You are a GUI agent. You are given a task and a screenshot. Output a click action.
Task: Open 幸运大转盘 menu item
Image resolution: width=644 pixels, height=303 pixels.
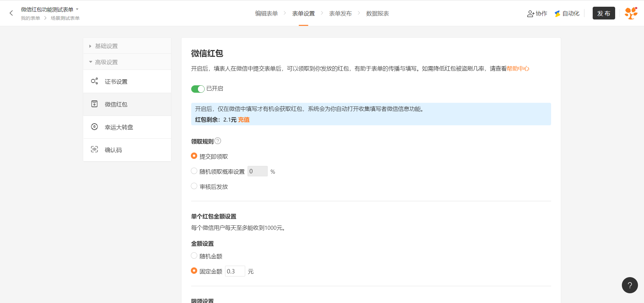pyautogui.click(x=127, y=127)
